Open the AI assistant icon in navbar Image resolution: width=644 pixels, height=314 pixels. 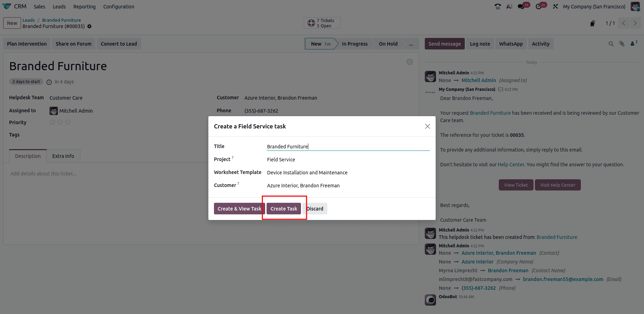[509, 6]
